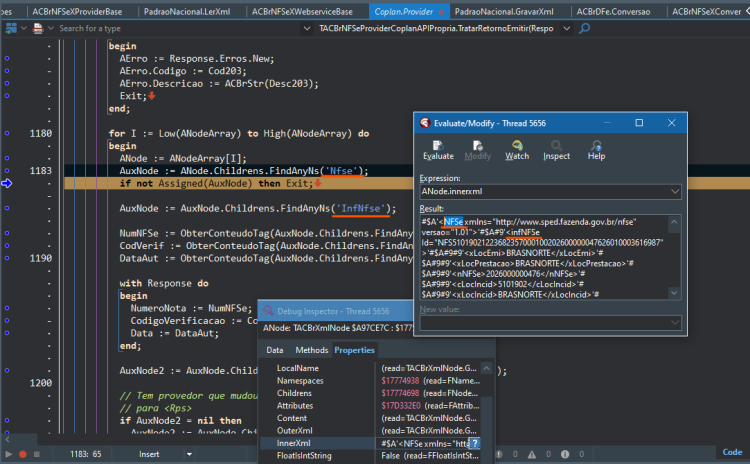Toggle breakpoint dot at line 1190
Screen dimensions: 750x464
point(7,258)
